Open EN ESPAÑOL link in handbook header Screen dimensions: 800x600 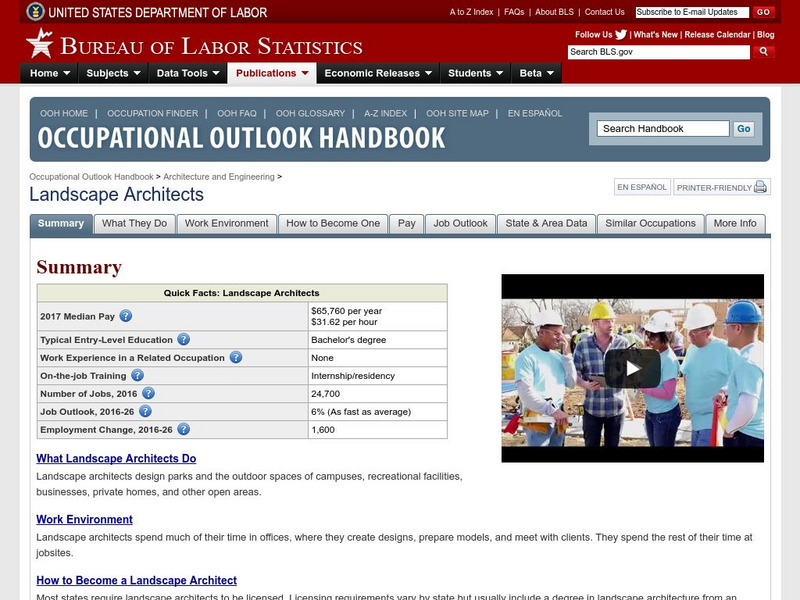tap(535, 113)
